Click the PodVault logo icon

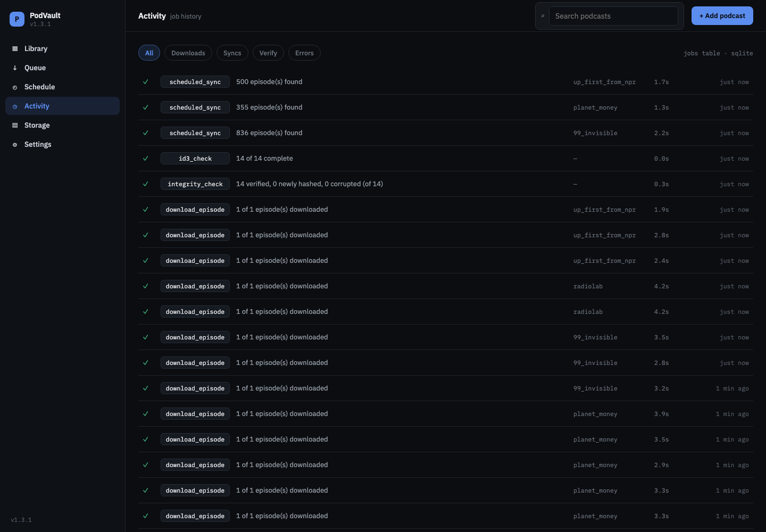pyautogui.click(x=17, y=19)
